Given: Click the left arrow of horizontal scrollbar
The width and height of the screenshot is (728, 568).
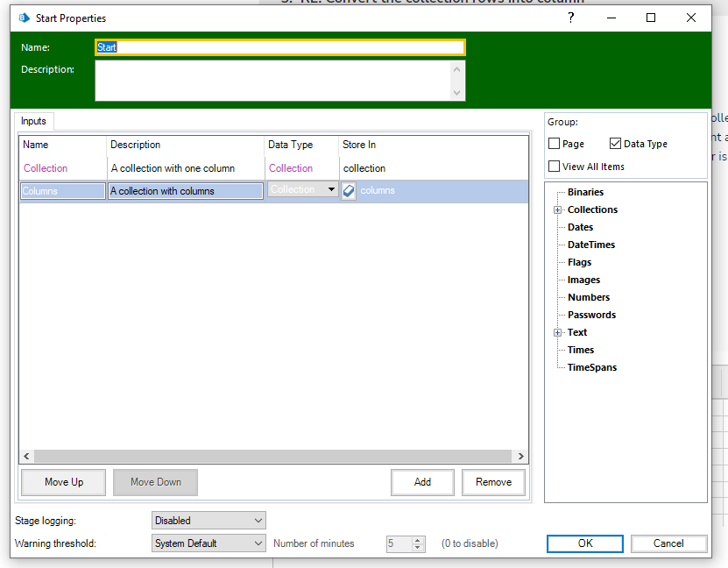Looking at the screenshot, I should pyautogui.click(x=26, y=456).
